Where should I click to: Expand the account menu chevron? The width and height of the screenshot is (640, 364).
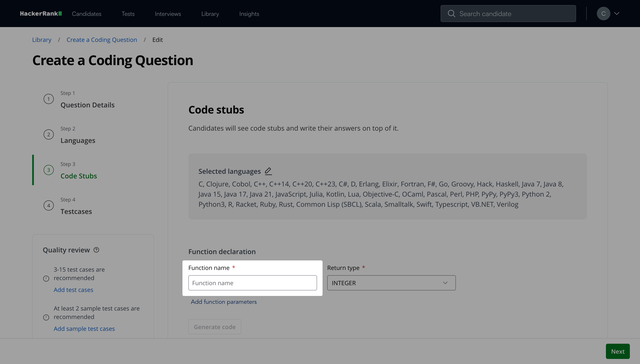point(617,14)
